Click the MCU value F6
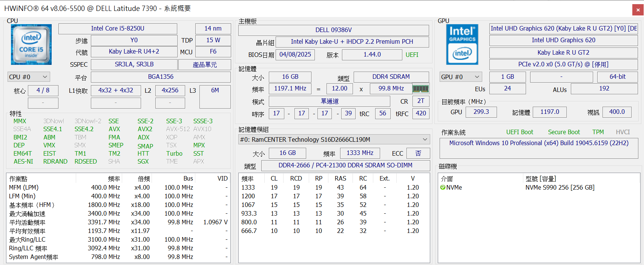 pos(213,52)
